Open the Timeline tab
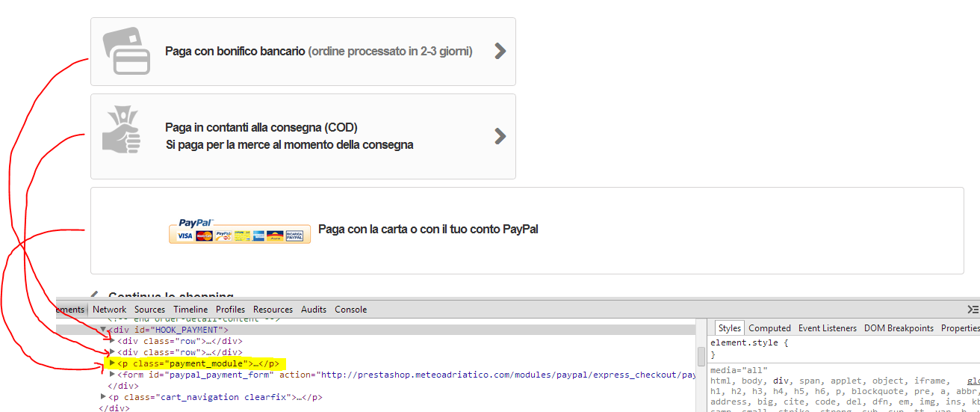This screenshot has width=980, height=412. pos(190,310)
